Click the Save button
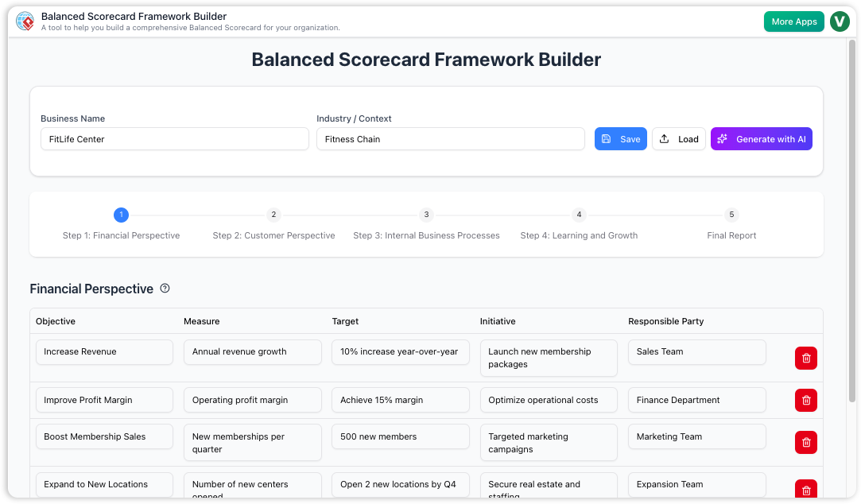Image resolution: width=861 pixels, height=504 pixels. 621,138
